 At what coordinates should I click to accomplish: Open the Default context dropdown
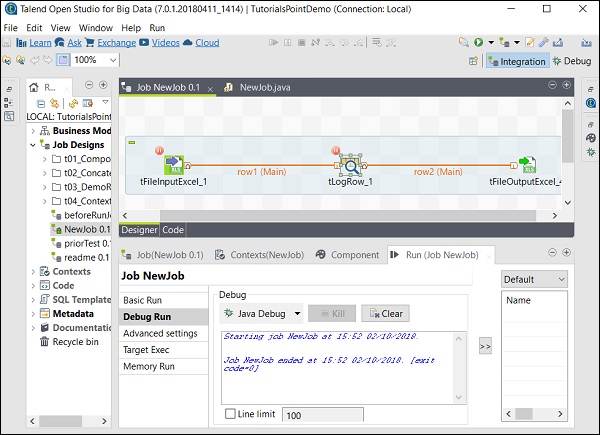tap(534, 279)
